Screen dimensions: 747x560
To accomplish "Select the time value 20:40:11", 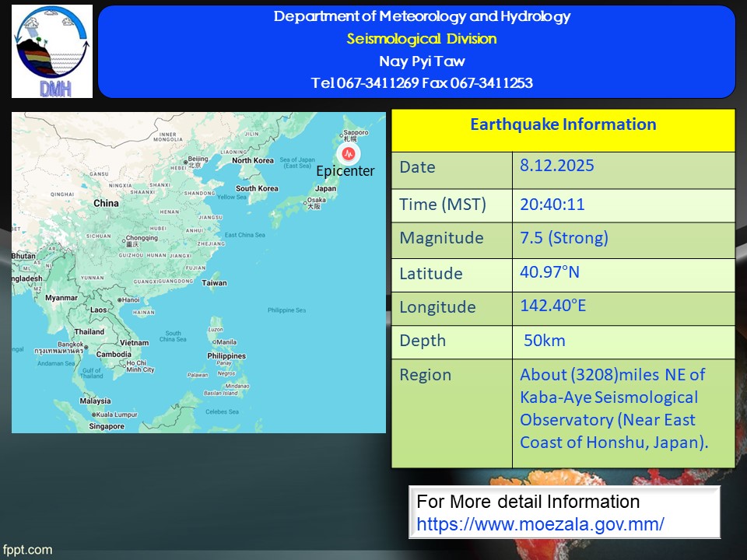I will [x=552, y=205].
